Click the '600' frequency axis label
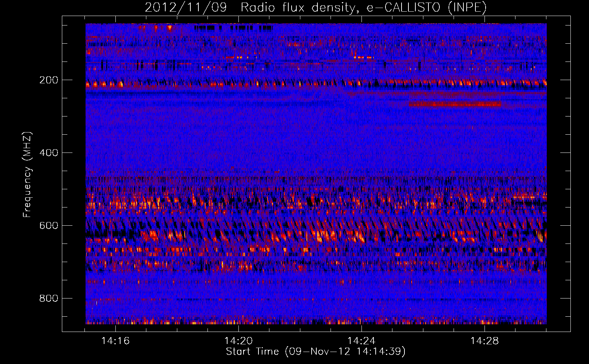The width and height of the screenshot is (589, 364). (x=49, y=226)
